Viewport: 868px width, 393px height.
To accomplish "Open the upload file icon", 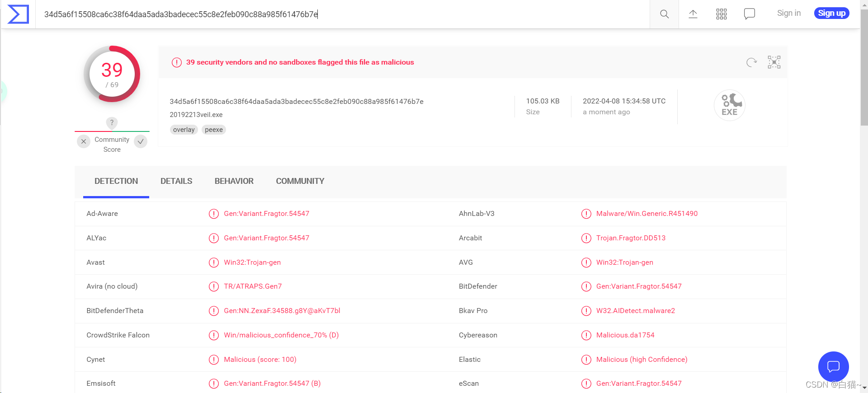I will pos(693,14).
